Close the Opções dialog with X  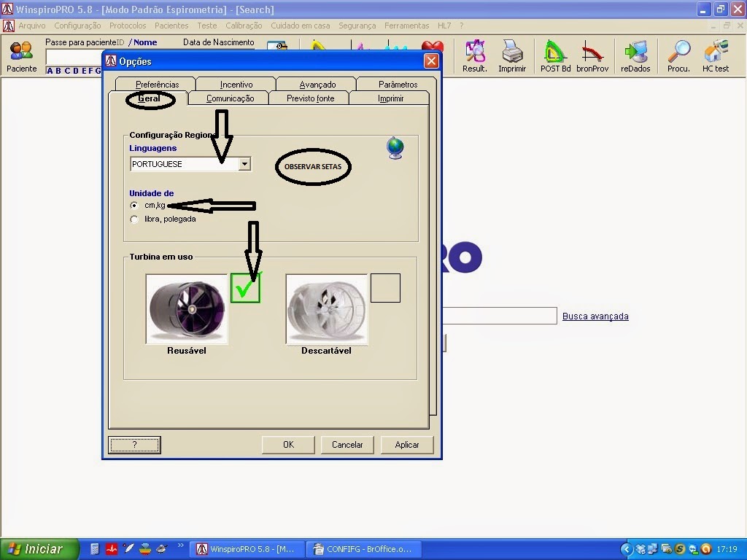(x=431, y=61)
